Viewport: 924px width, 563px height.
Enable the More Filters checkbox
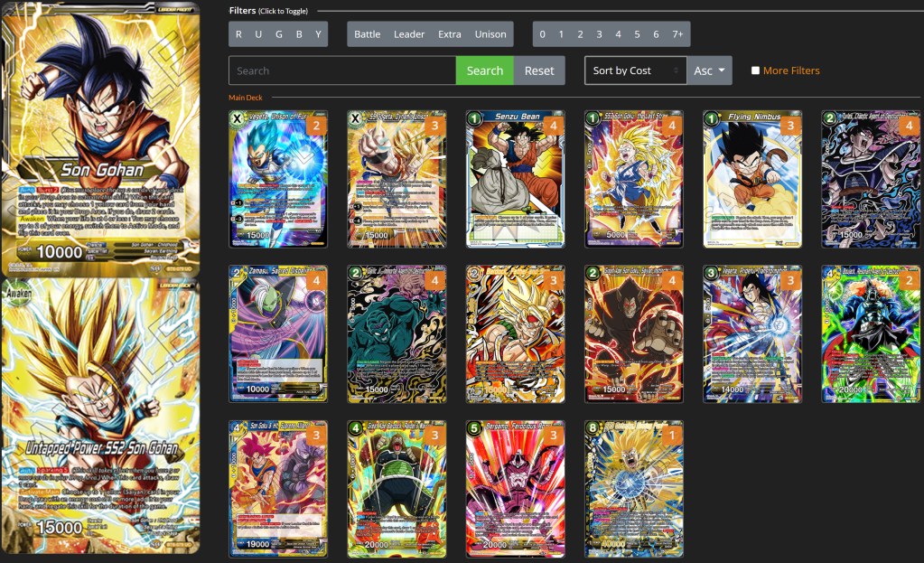755,70
